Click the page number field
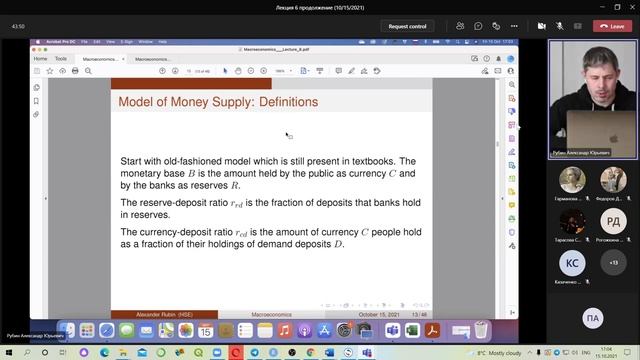Screen dimensions: 640x360 (189, 71)
